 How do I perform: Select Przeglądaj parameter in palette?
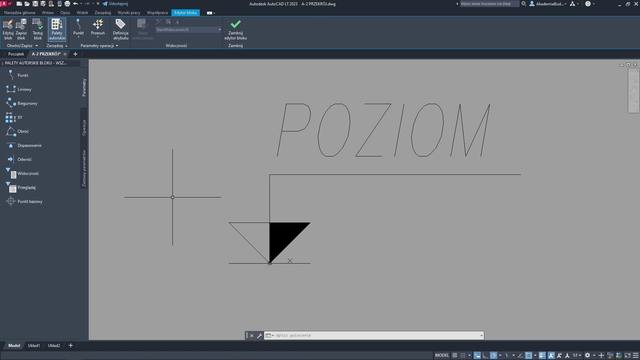[21, 187]
